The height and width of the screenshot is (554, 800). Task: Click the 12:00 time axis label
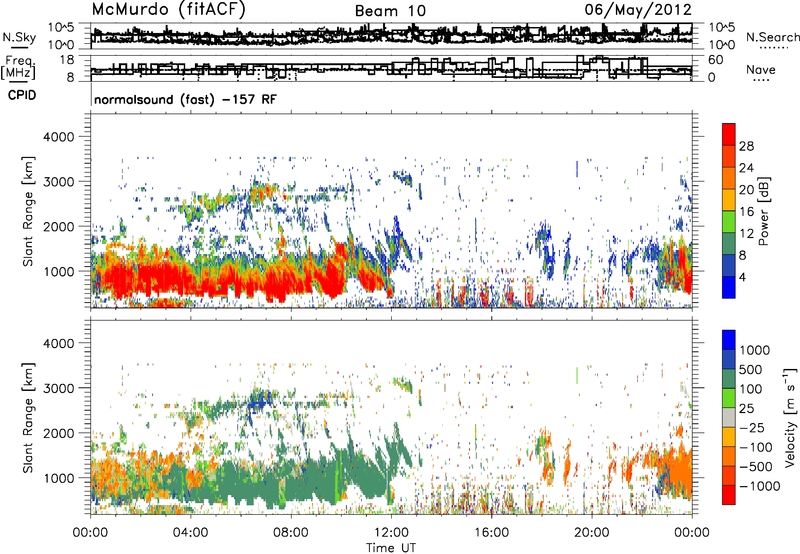391,533
